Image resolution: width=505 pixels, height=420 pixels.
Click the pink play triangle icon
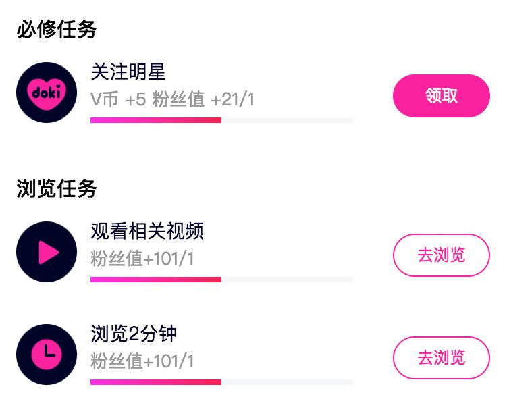pyautogui.click(x=47, y=252)
